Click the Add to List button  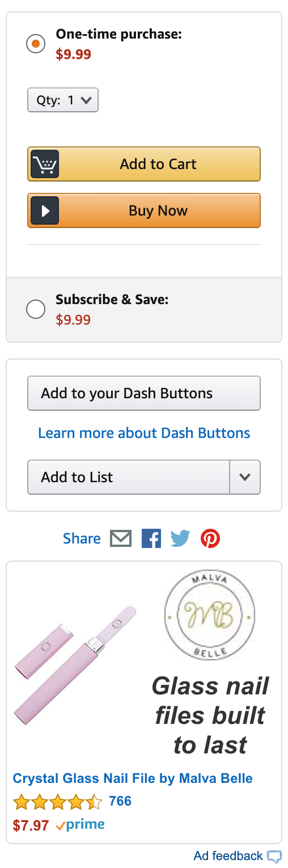click(x=129, y=477)
